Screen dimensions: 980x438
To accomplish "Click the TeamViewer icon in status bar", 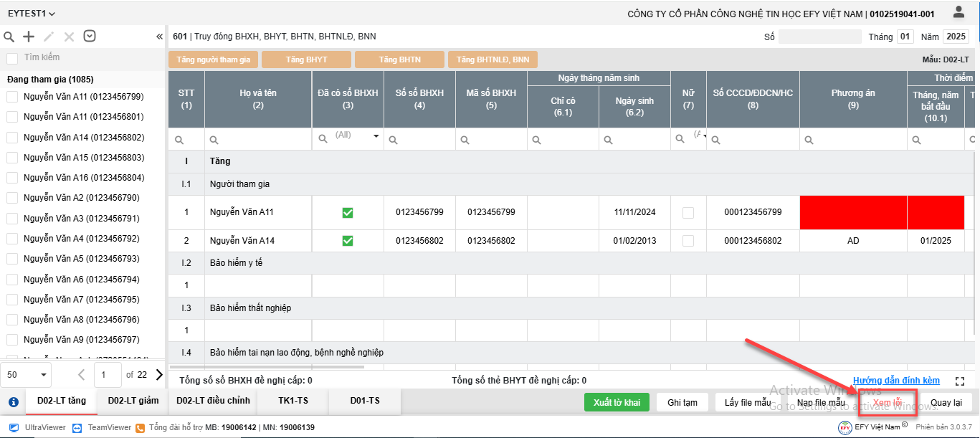I will pos(77,427).
